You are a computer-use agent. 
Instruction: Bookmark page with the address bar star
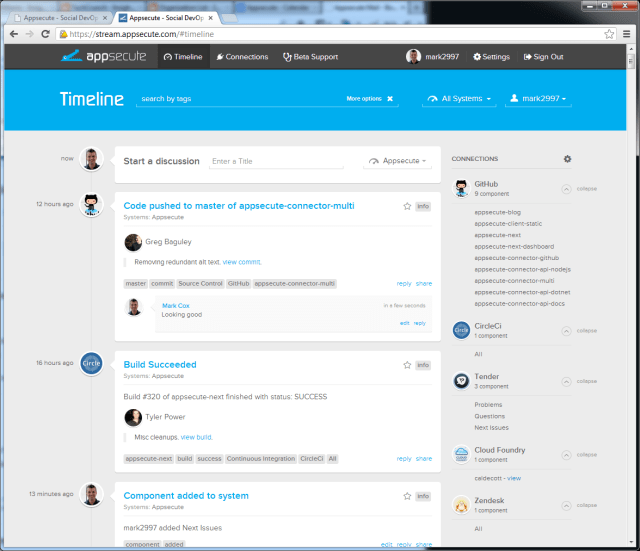609,34
